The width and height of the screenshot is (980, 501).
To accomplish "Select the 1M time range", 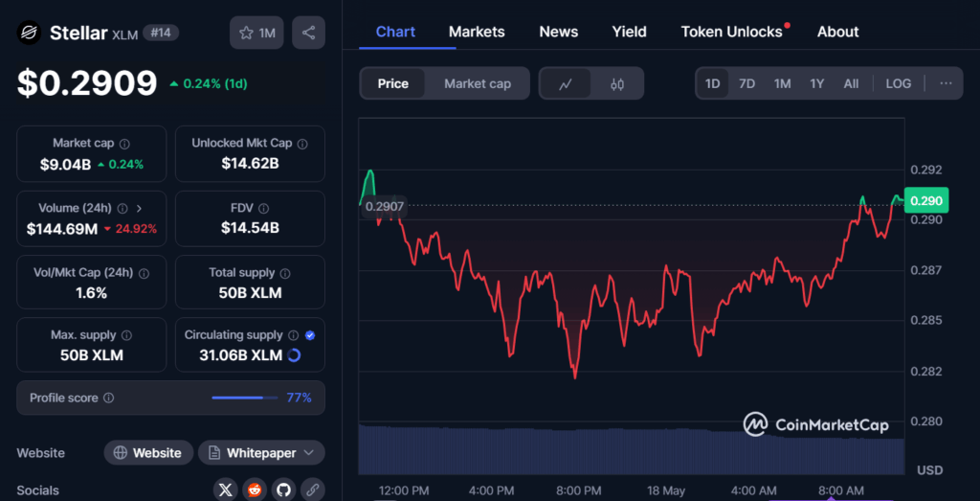I will click(783, 83).
